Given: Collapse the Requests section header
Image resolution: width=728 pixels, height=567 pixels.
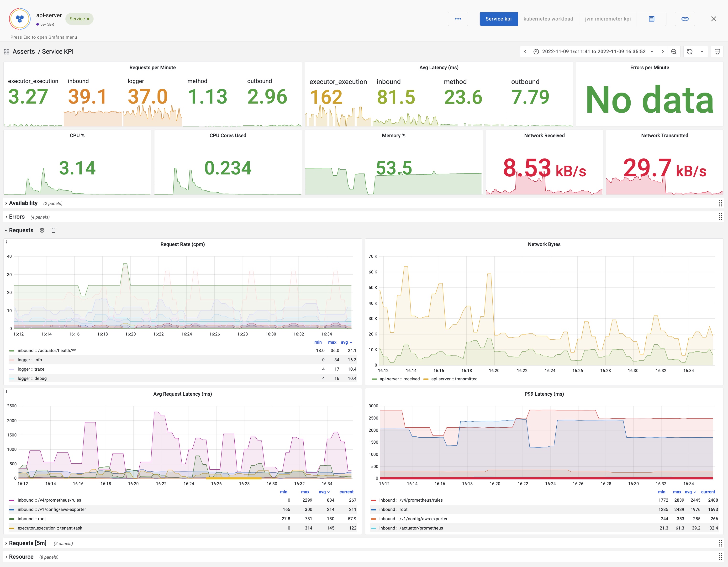Looking at the screenshot, I should [x=21, y=230].
